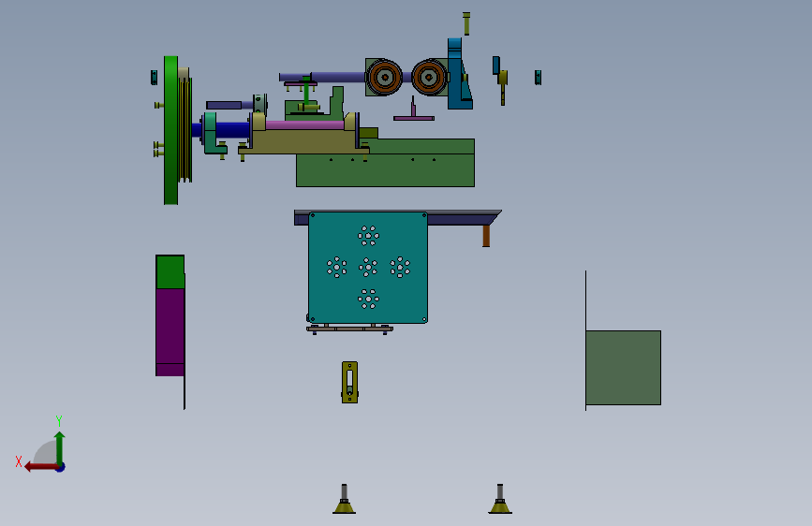Pick the small teal part at far right

coord(538,77)
